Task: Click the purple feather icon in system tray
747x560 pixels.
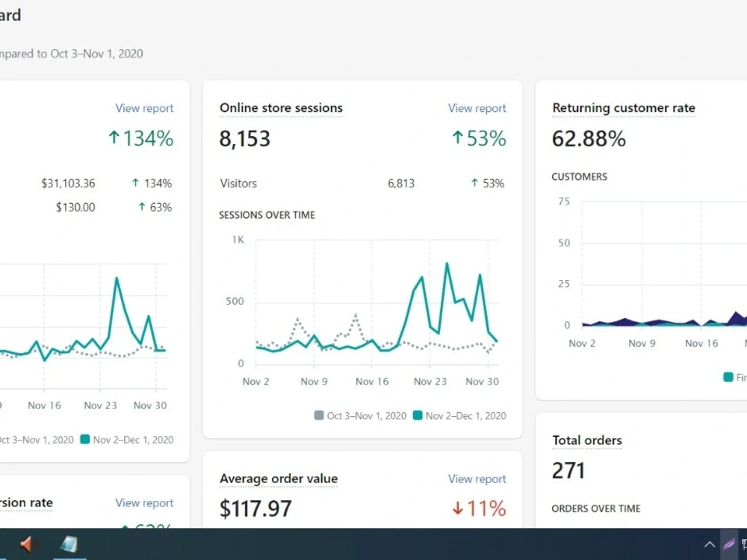Action: [x=729, y=544]
